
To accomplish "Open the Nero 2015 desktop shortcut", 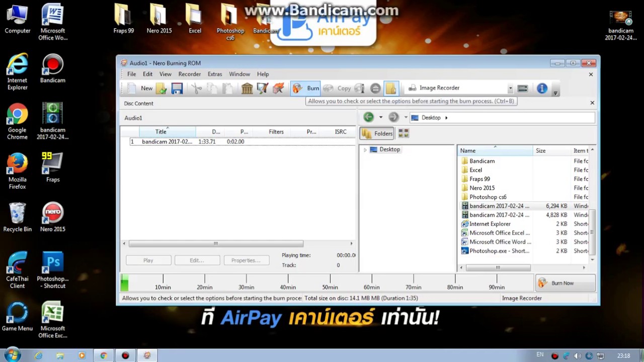I will (x=53, y=217).
